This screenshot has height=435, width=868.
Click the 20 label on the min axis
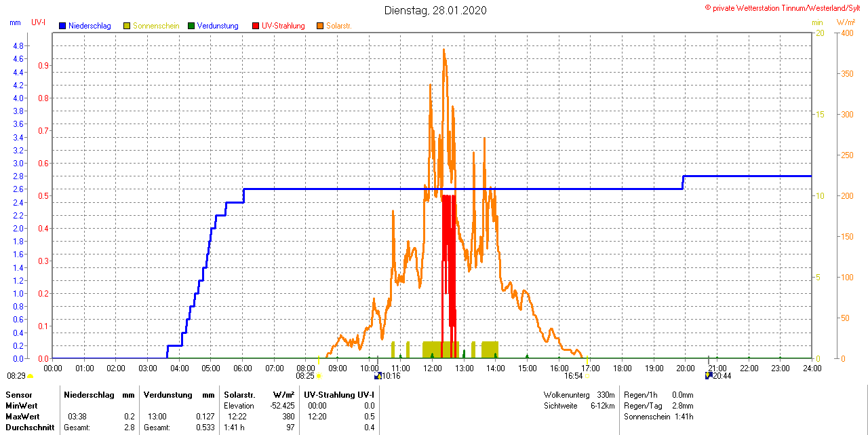(819, 33)
